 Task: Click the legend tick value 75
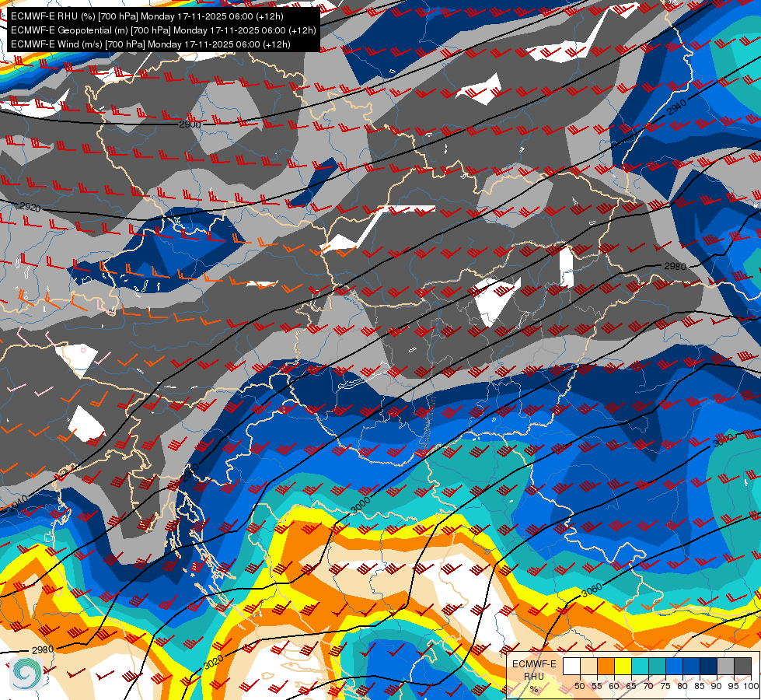click(x=665, y=686)
